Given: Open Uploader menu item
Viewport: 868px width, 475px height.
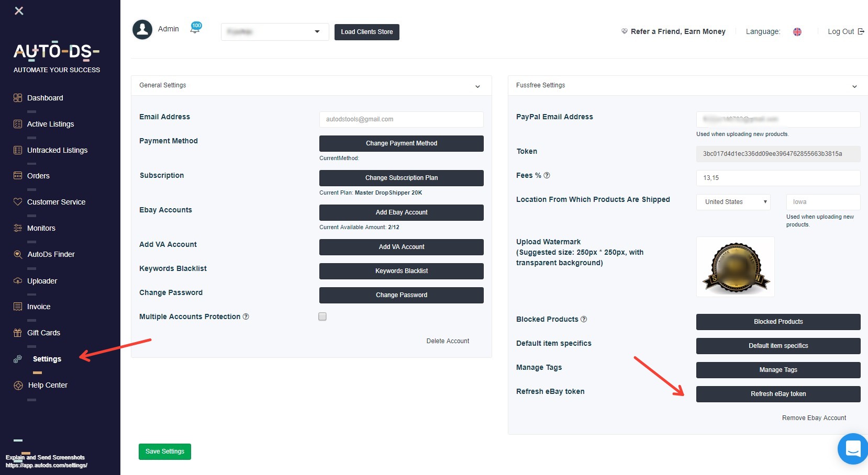Looking at the screenshot, I should pyautogui.click(x=42, y=281).
